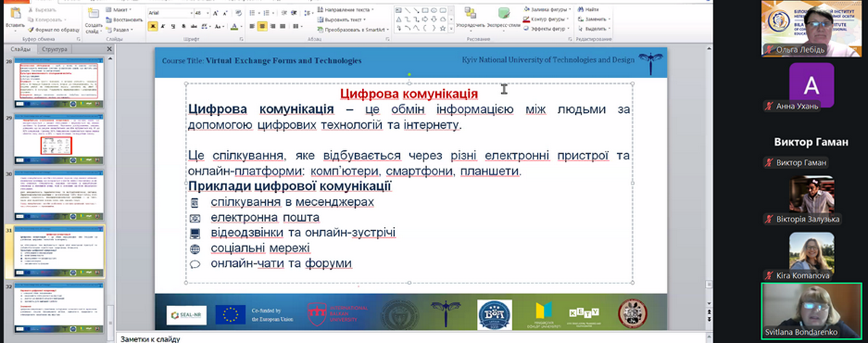Open the font color picker
The width and height of the screenshot is (868, 343).
(x=235, y=26)
